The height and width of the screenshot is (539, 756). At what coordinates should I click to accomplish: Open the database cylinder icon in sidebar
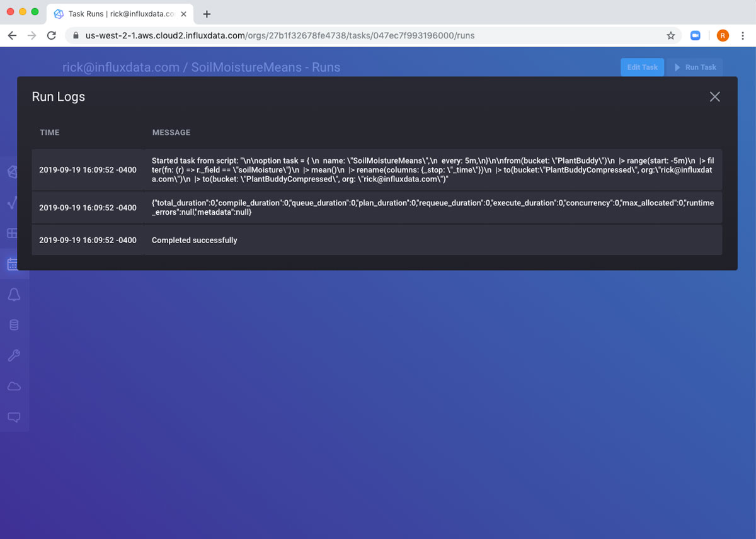[13, 325]
